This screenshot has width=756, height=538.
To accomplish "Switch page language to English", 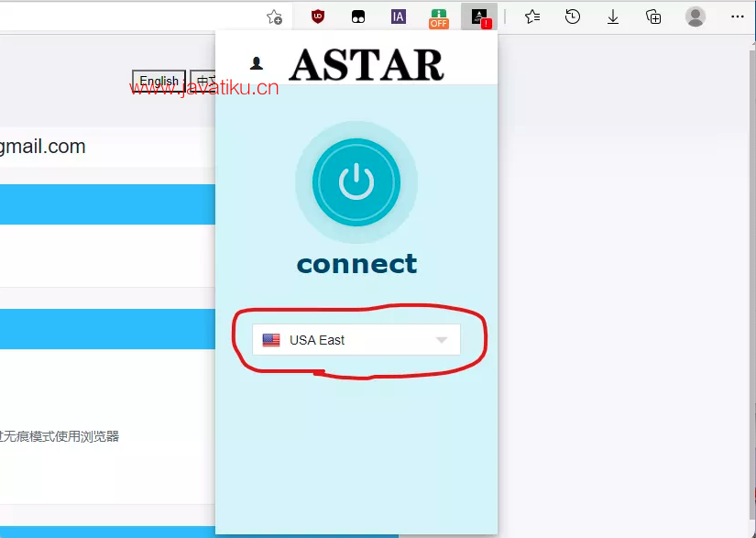I will click(x=159, y=82).
